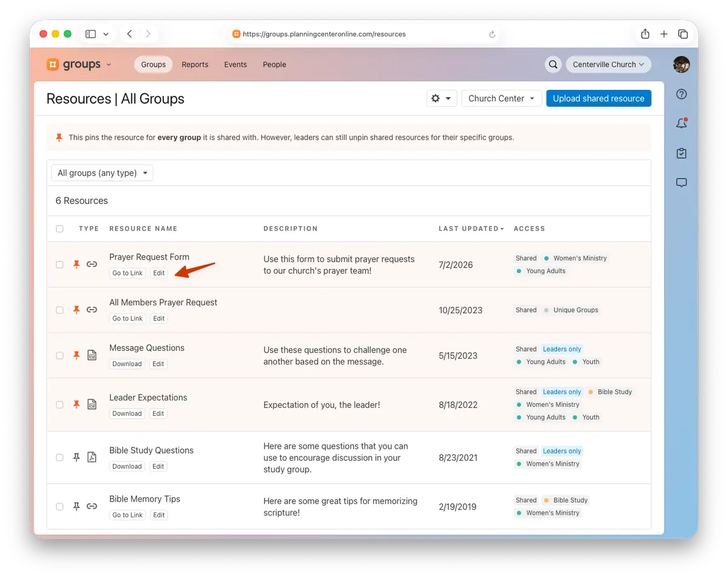Toggle the select-all checkbox in header
This screenshot has height=578, width=728.
pyautogui.click(x=59, y=229)
